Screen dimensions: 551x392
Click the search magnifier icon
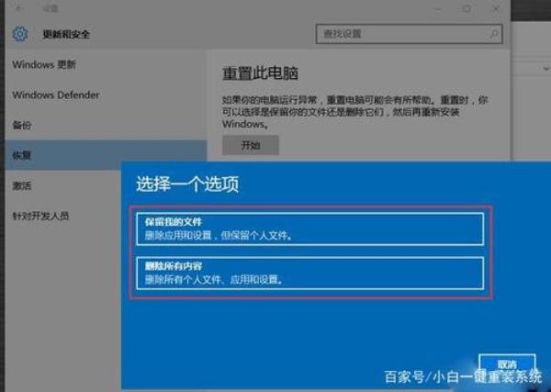click(493, 34)
